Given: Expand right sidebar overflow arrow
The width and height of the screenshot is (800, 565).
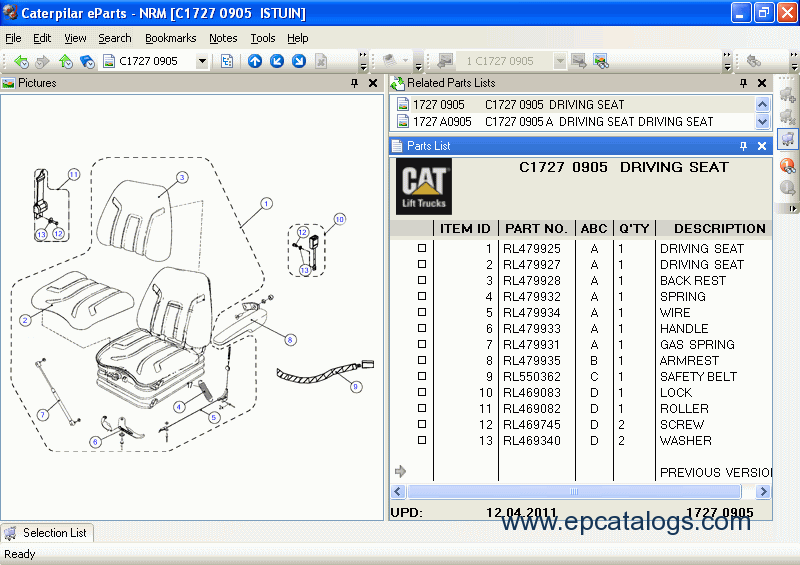Looking at the screenshot, I should (792, 208).
